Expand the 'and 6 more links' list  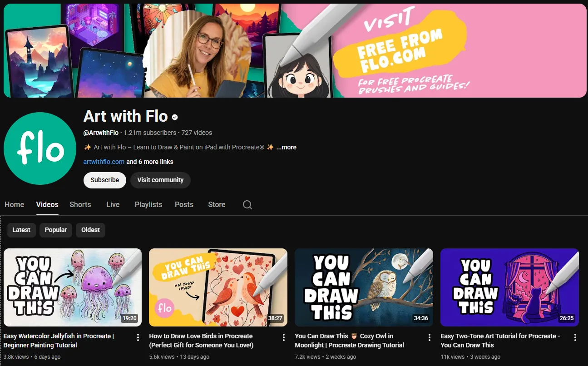point(150,162)
